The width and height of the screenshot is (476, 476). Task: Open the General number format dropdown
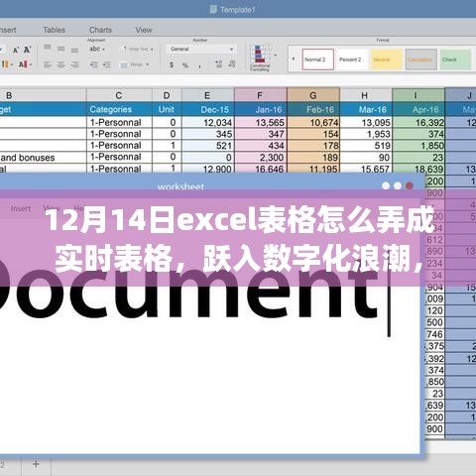pos(201,49)
